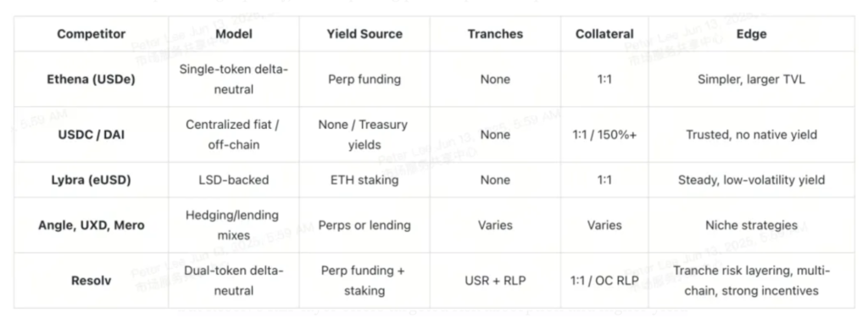The height and width of the screenshot is (319, 868).
Task: Select the Tranche risk layering cell
Action: 751,281
